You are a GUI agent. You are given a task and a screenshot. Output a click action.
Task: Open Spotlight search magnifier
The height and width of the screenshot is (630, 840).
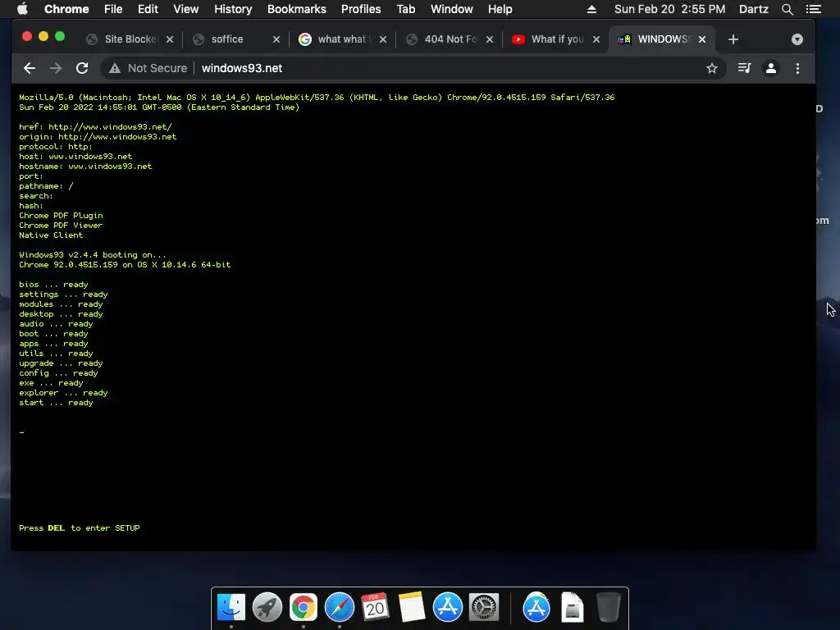click(787, 9)
